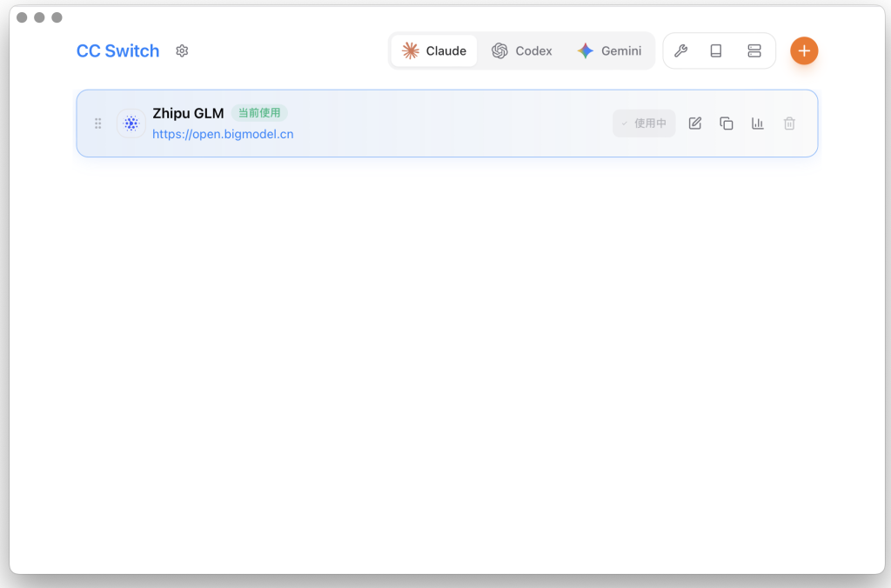This screenshot has width=891, height=588.
Task: Select the Gemini tab
Action: pos(609,51)
